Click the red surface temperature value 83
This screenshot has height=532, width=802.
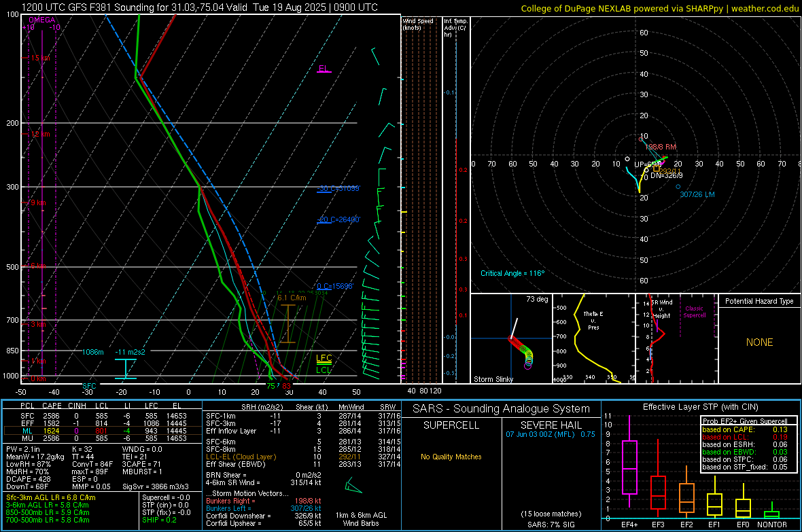(286, 386)
